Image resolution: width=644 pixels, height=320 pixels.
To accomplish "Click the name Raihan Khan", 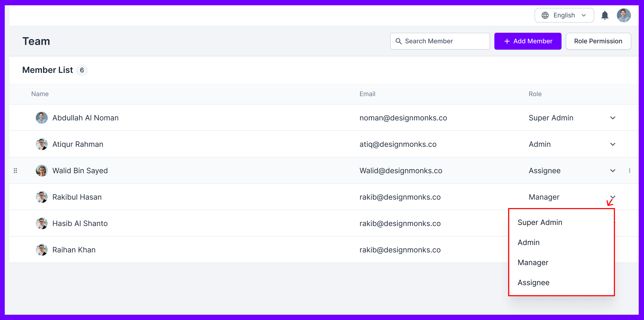I will [74, 250].
